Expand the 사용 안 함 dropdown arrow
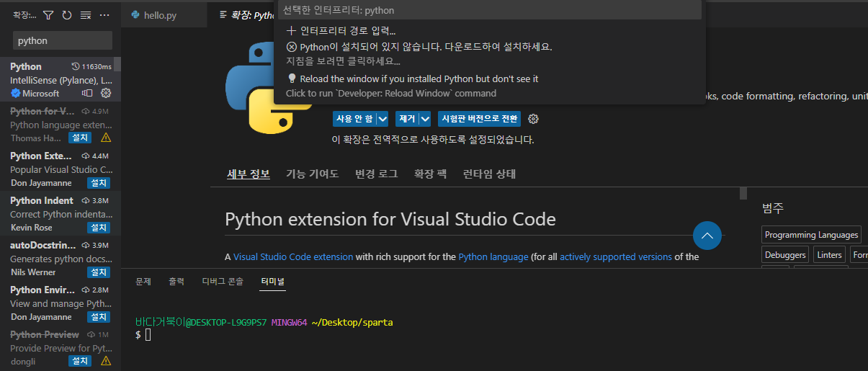 pos(382,119)
